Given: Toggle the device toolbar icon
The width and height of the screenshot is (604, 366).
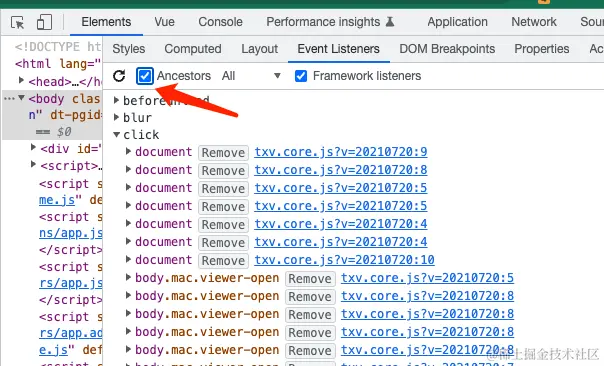Looking at the screenshot, I should point(44,22).
